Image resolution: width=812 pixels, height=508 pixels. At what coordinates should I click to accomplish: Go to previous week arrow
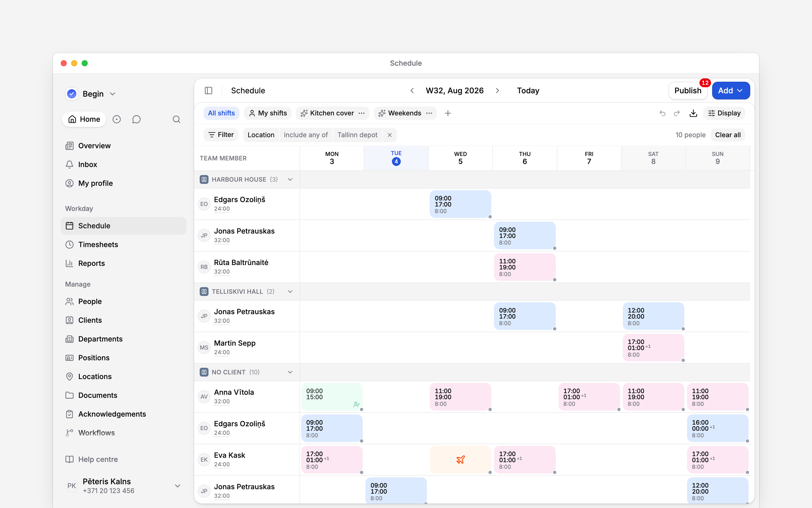(412, 90)
